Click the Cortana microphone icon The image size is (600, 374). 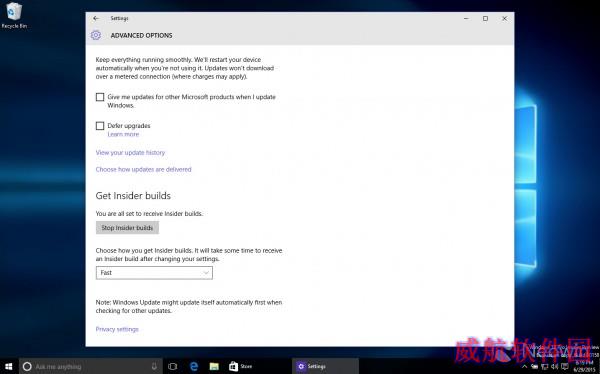point(154,366)
